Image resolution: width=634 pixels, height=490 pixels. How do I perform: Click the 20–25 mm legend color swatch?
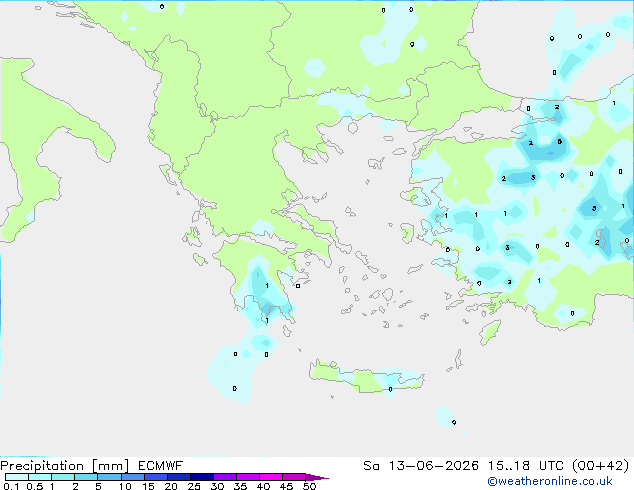178,477
